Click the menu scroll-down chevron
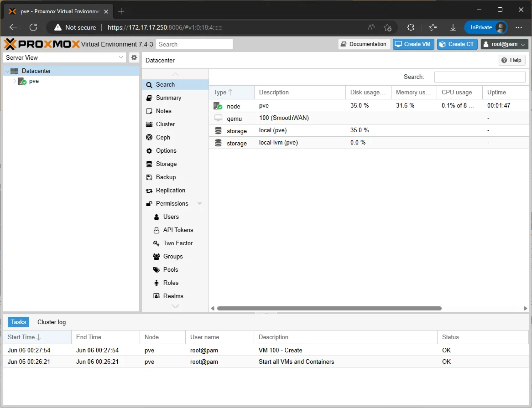Screen dimensions: 532x408 (x=175, y=306)
